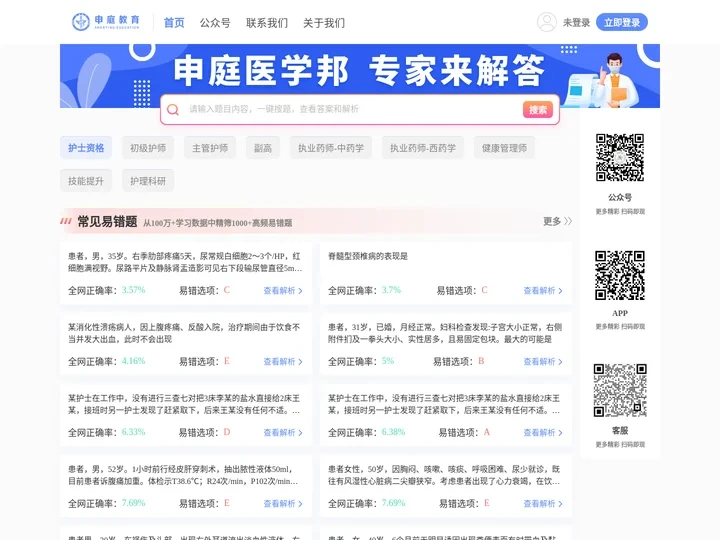The height and width of the screenshot is (540, 720).
Task: Click the user avatar icon
Action: (546, 22)
